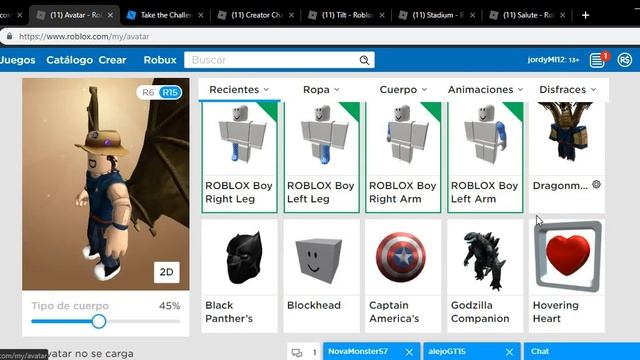Image resolution: width=640 pixels, height=360 pixels.
Task: Equip the Blockhead item
Action: click(322, 276)
